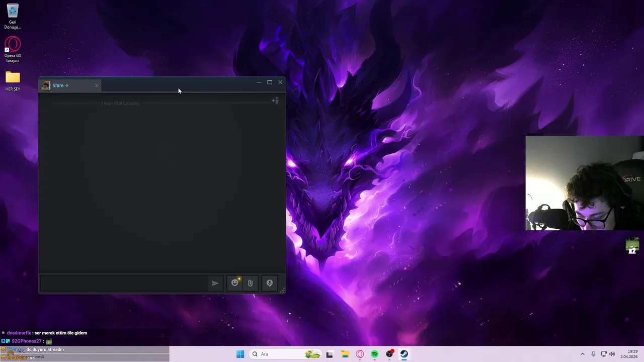Focus the chat message input field
The height and width of the screenshot is (362, 644).
tap(124, 283)
